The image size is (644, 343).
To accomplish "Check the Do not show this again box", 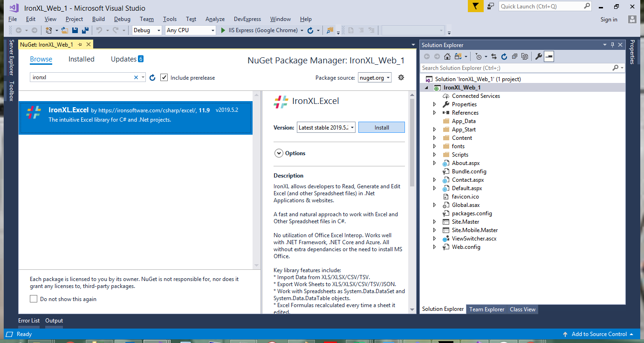I will point(34,299).
